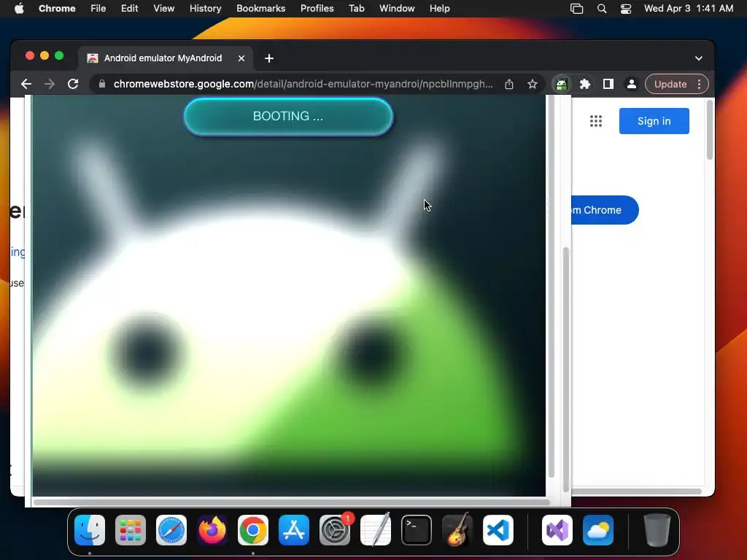747x560 pixels.
Task: Open the History menu
Action: [205, 9]
